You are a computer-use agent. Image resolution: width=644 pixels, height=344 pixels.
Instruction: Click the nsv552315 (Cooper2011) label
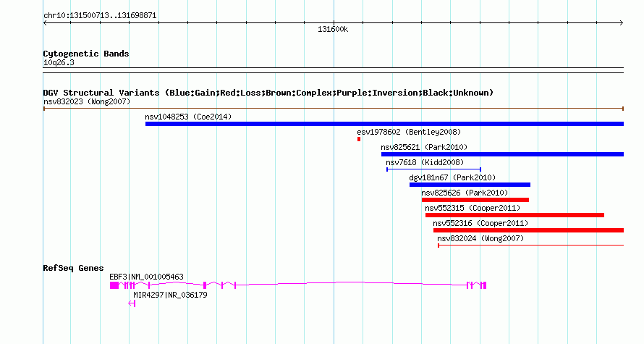point(473,208)
